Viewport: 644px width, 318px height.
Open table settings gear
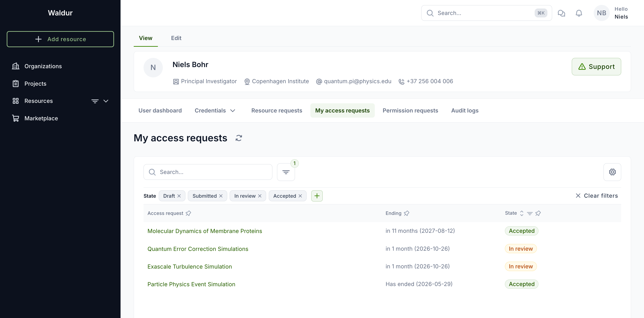[612, 172]
